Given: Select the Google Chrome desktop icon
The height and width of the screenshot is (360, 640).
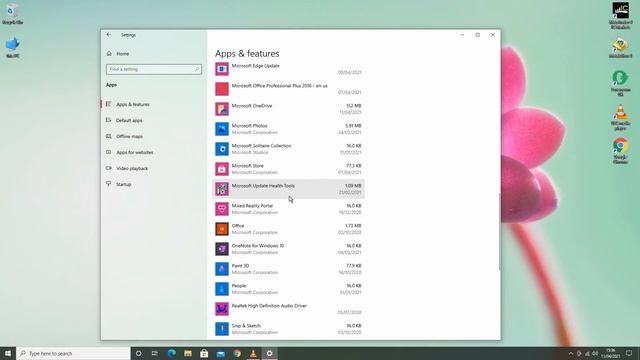Looking at the screenshot, I should [x=620, y=151].
